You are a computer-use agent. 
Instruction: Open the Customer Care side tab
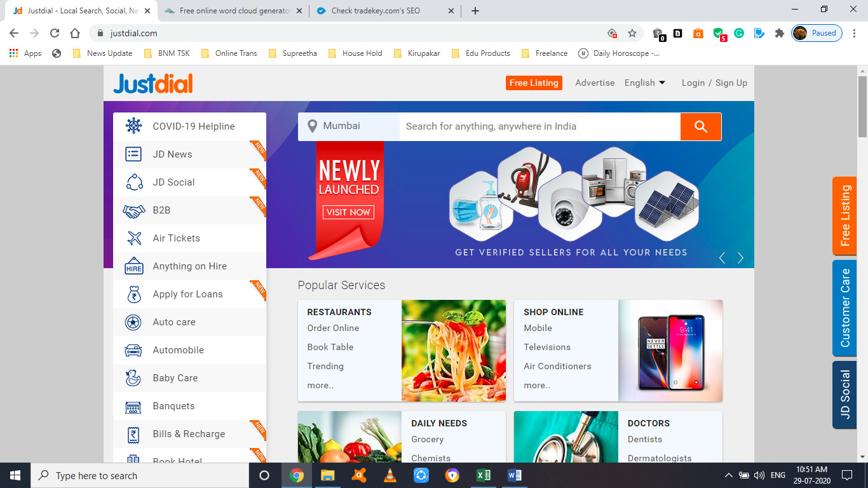tap(844, 308)
